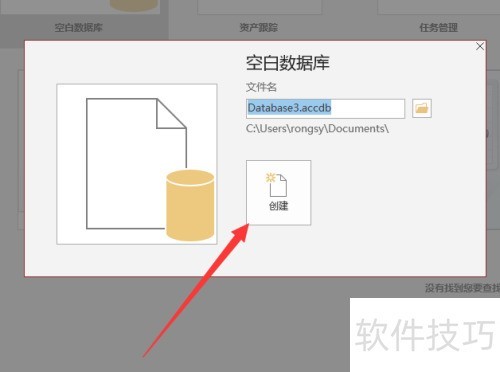This screenshot has width=500, height=372.
Task: Open the folder browse icon beside file name
Action: coord(422,108)
